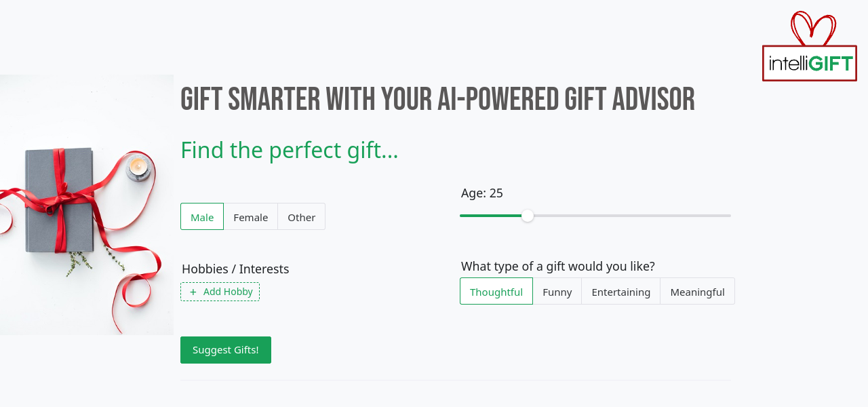Click the intelliGIFT logo
Image resolution: width=868 pixels, height=407 pixels.
pyautogui.click(x=810, y=63)
